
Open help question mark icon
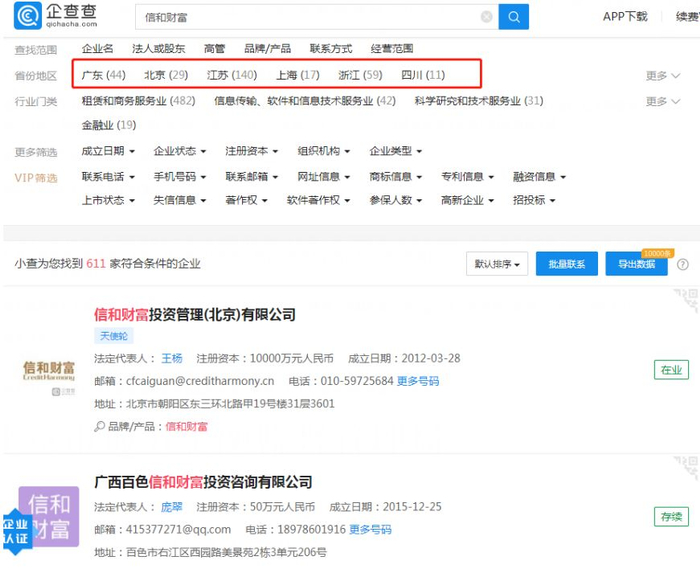[x=683, y=265]
